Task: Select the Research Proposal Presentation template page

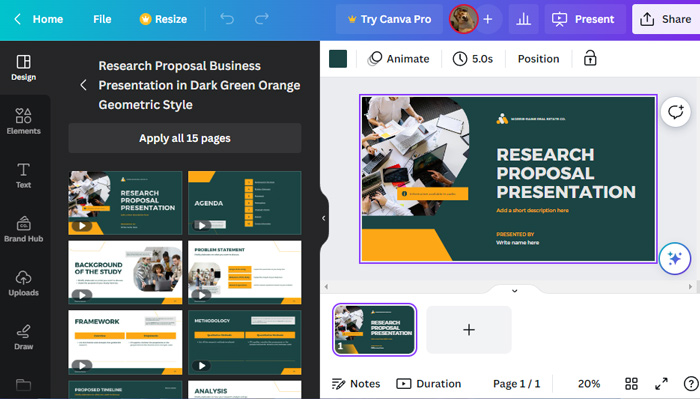Action: tap(125, 203)
